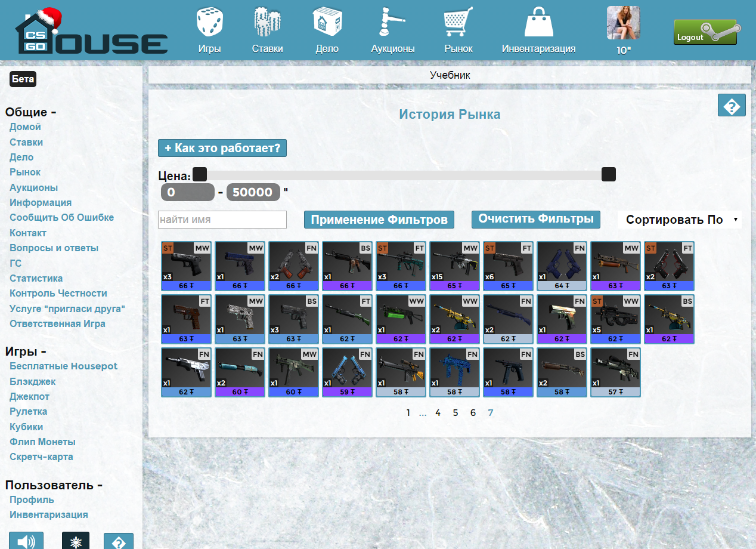Click the maximum price field showing 50000

(x=253, y=192)
